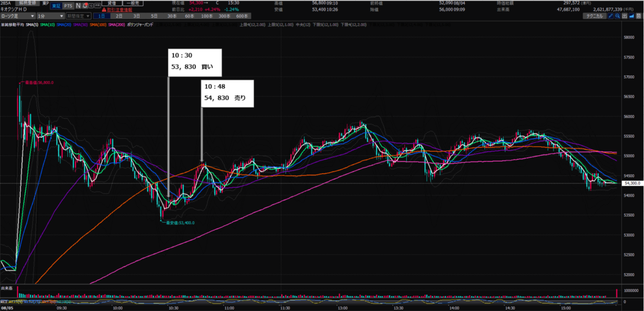The height and width of the screenshot is (311, 644).
Task: Click the キオクシアHD stock name
Action: (14, 9)
